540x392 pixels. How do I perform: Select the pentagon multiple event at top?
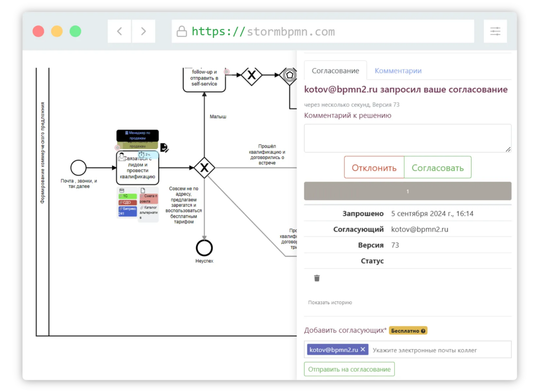click(x=289, y=75)
